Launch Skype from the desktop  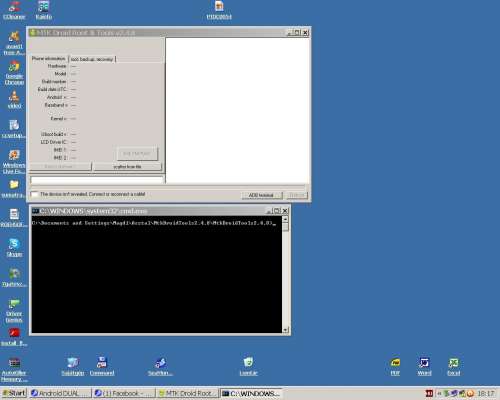(x=14, y=248)
